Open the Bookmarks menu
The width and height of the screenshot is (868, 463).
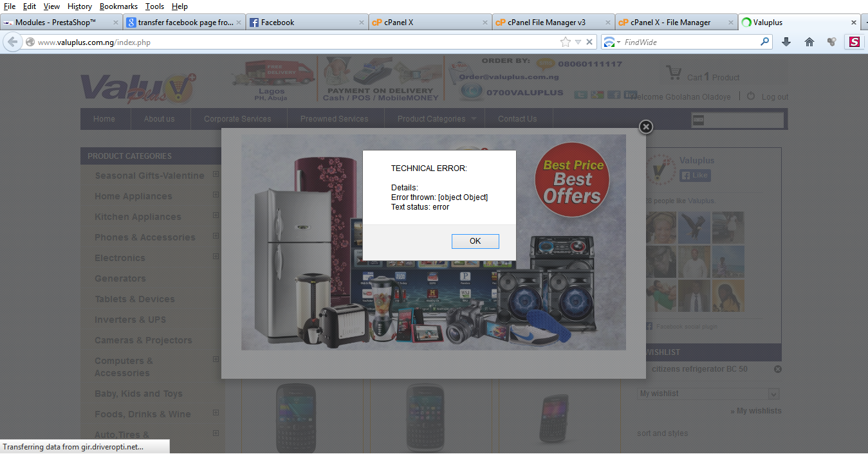click(119, 6)
